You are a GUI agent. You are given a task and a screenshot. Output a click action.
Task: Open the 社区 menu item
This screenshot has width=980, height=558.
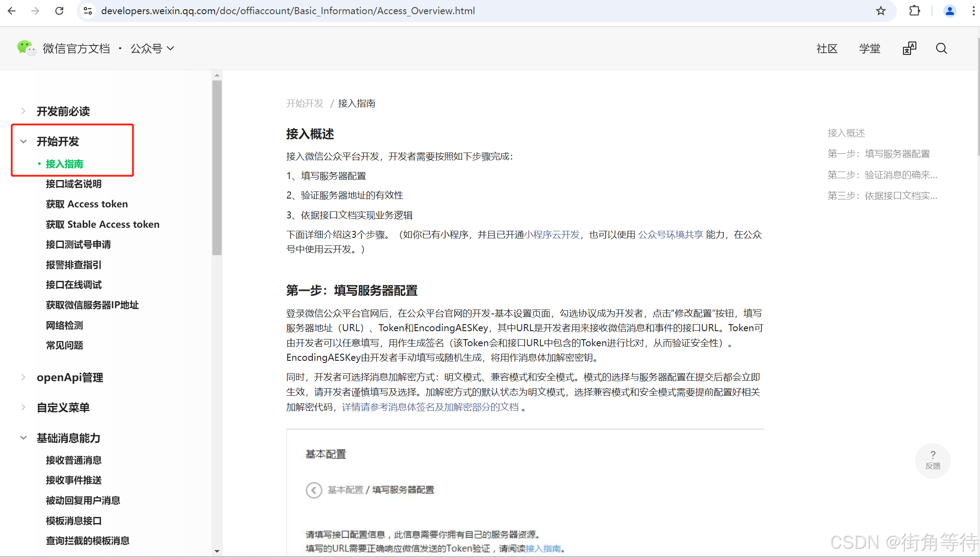tap(826, 48)
